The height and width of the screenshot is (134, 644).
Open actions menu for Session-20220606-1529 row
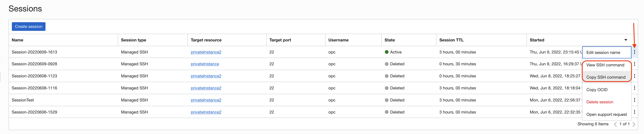tap(634, 112)
